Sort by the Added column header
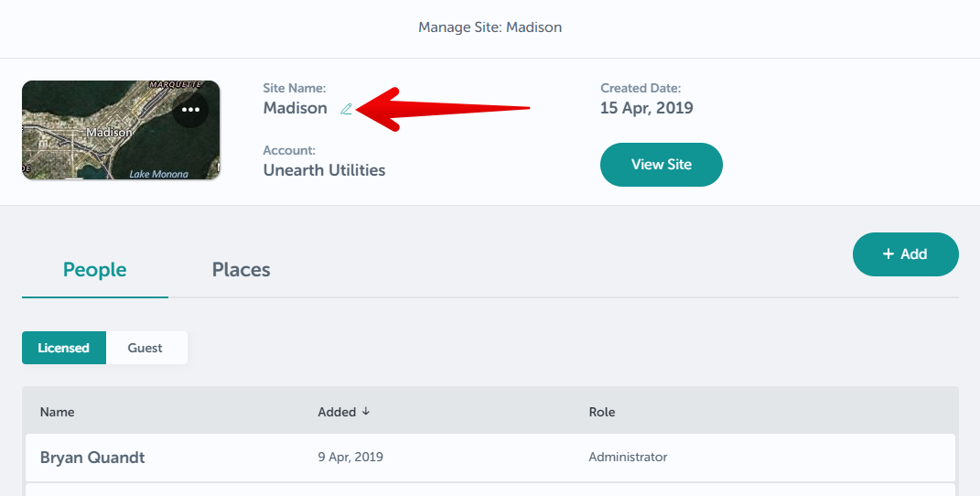980x496 pixels. [x=337, y=412]
